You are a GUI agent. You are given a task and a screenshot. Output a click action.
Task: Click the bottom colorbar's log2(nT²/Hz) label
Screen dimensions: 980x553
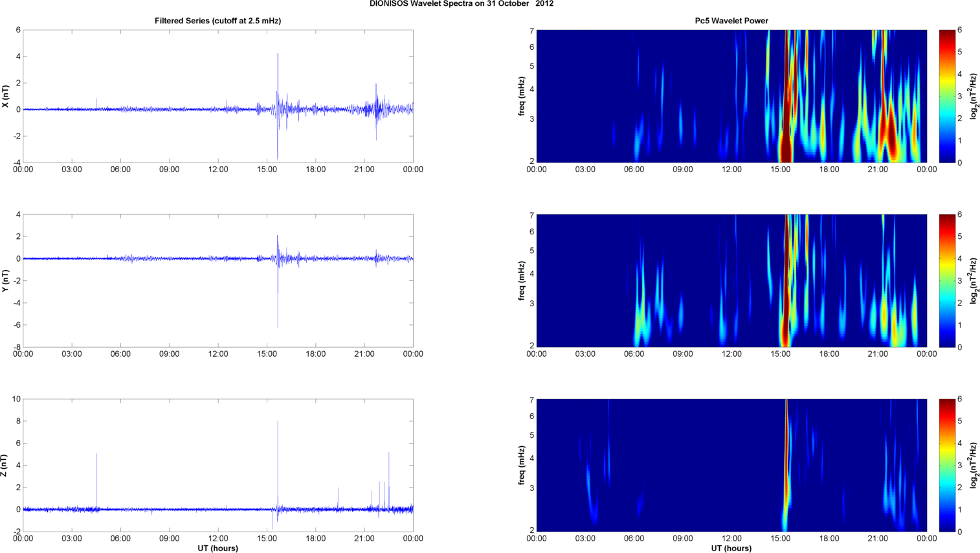974,466
